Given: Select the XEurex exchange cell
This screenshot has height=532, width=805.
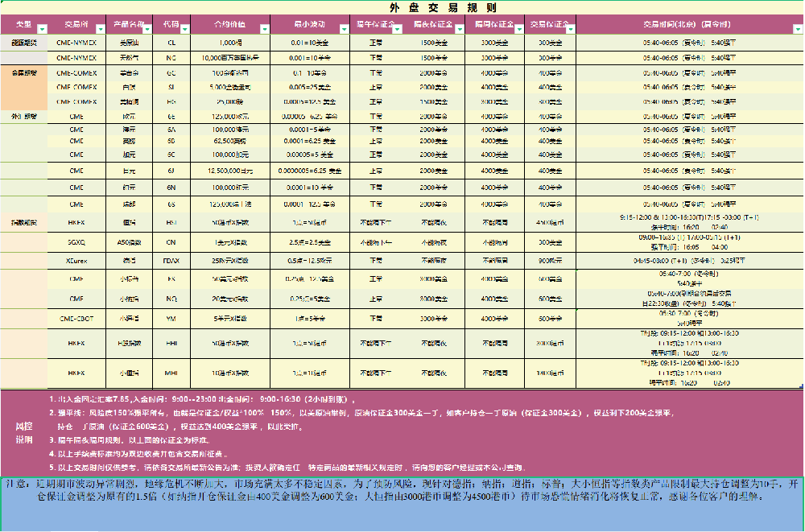Looking at the screenshot, I should [x=76, y=260].
